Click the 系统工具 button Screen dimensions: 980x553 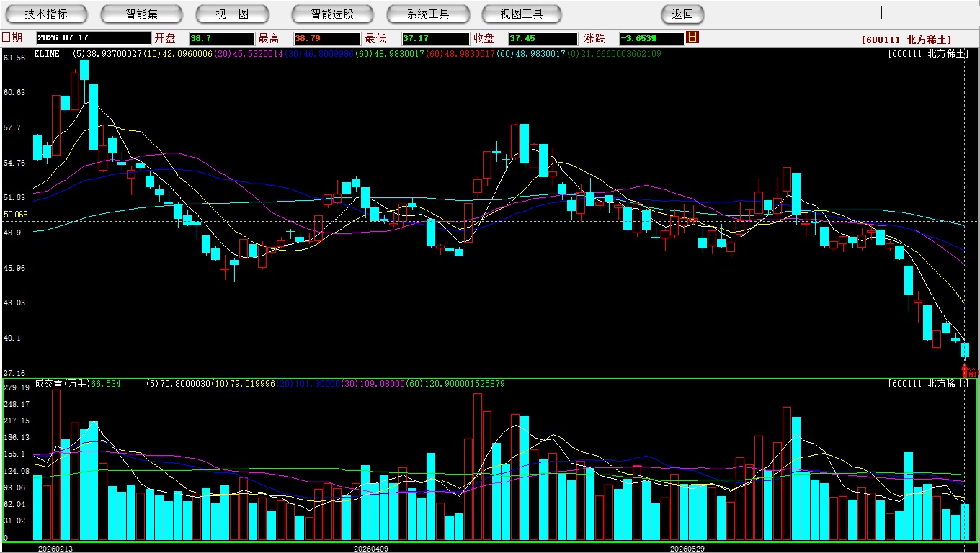point(428,14)
